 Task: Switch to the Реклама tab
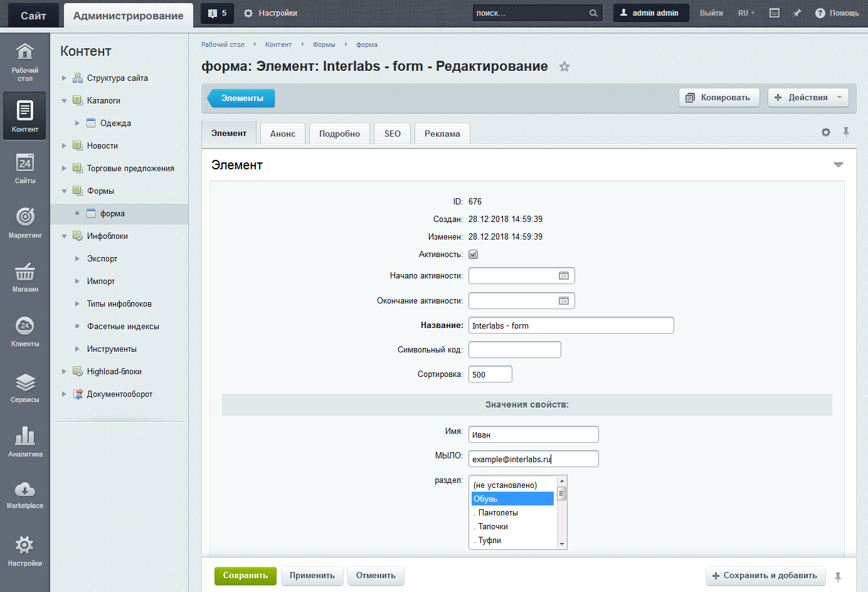(x=442, y=134)
